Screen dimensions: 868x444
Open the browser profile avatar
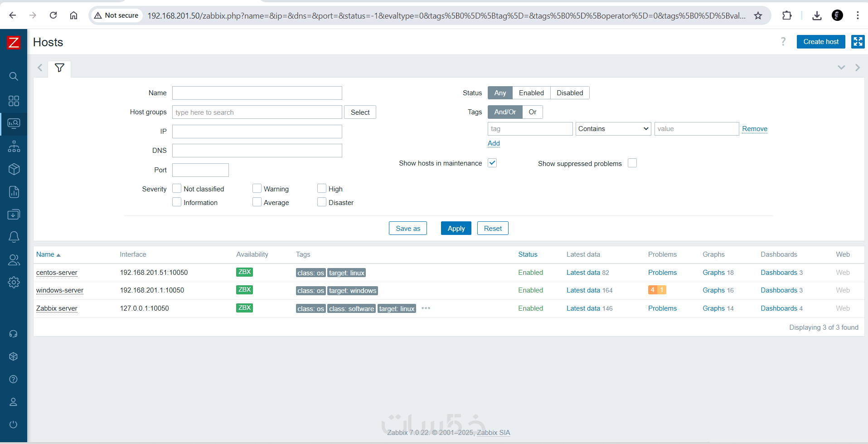(837, 15)
